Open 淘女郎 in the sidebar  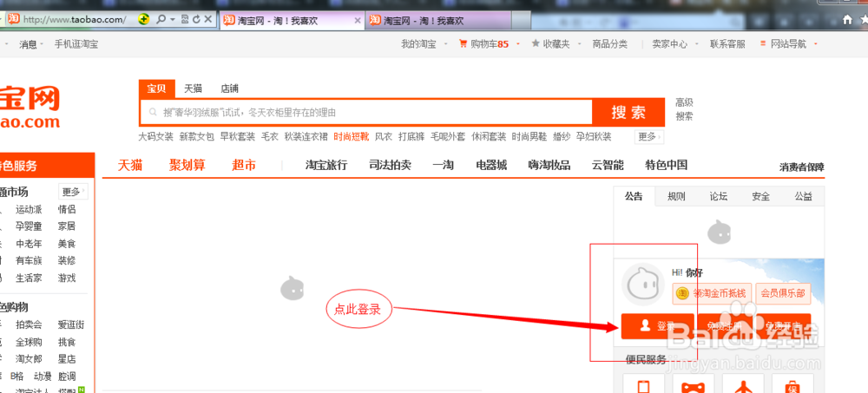pos(29,359)
